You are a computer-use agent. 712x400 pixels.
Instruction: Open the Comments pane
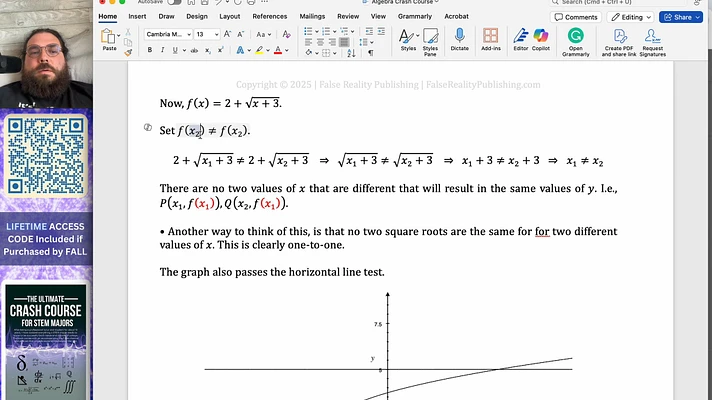point(576,17)
